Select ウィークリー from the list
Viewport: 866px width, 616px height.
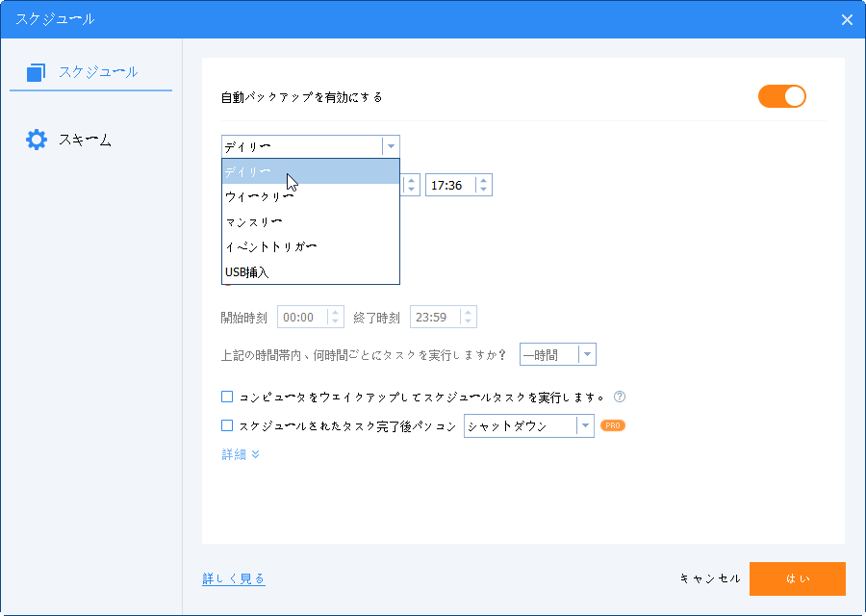pos(259,197)
